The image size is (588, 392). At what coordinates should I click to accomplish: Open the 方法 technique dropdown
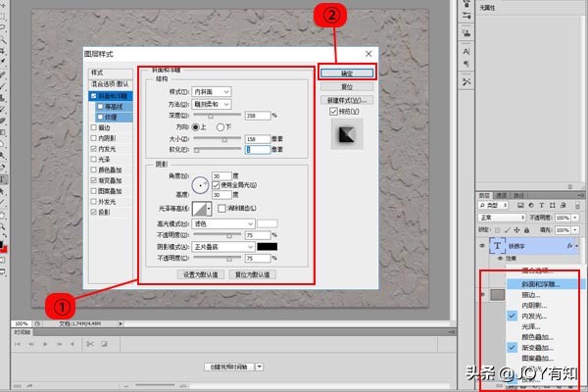click(x=211, y=104)
